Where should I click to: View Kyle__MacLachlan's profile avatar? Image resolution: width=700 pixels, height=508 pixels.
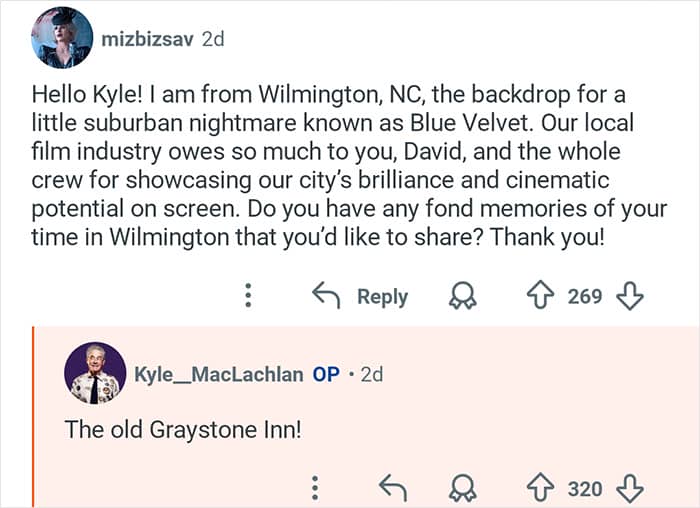point(94,374)
